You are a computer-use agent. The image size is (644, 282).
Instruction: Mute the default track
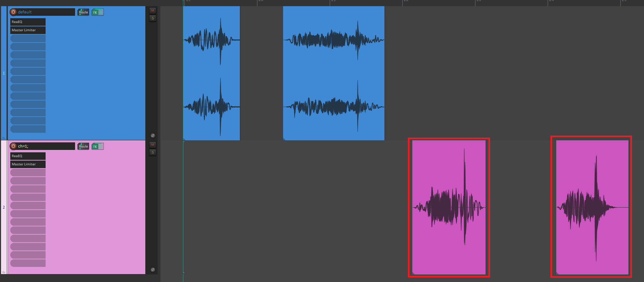[153, 11]
